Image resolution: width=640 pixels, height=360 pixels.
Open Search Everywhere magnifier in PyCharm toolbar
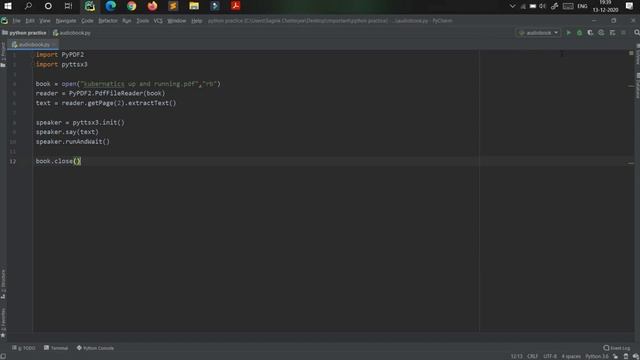click(636, 33)
